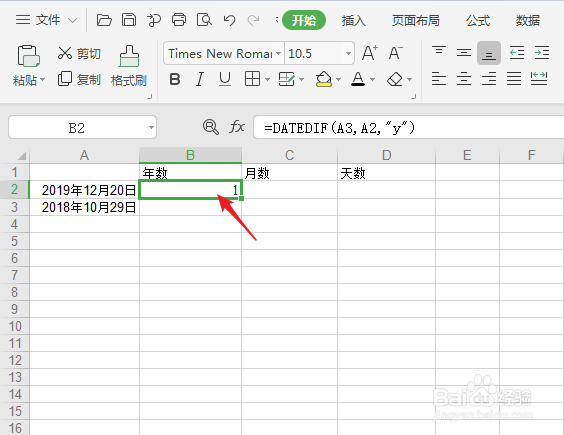
Task: Apply the black font color
Action: pyautogui.click(x=358, y=79)
